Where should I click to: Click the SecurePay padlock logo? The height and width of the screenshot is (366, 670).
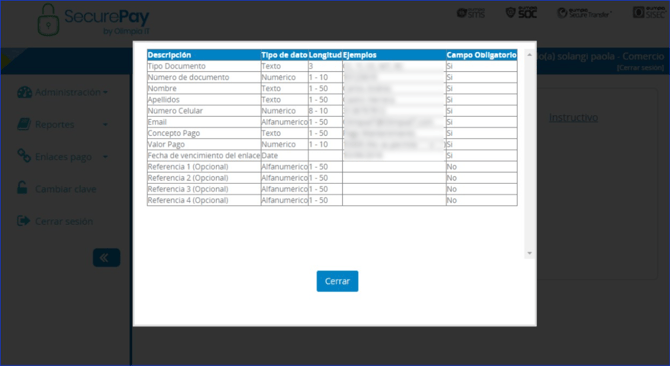coord(48,20)
